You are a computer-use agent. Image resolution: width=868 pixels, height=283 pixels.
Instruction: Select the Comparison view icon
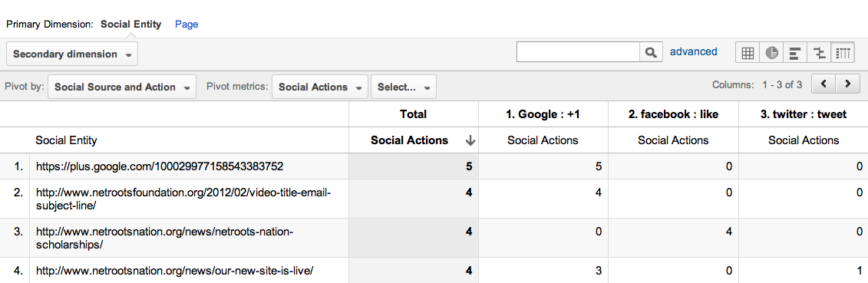click(820, 53)
